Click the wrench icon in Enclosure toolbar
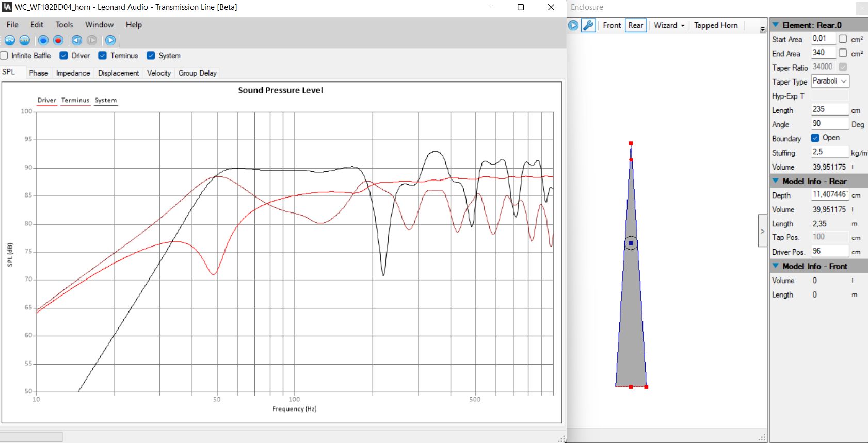This screenshot has height=443, width=868. pos(588,25)
